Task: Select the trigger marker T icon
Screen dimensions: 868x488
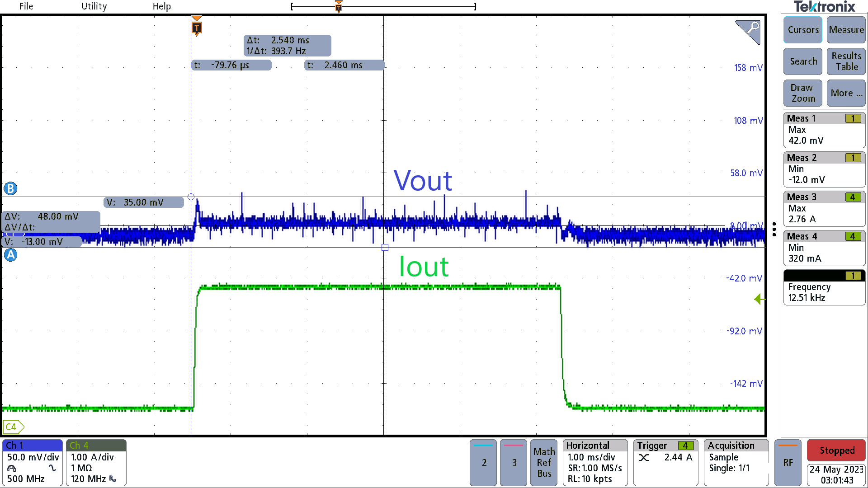Action: click(196, 27)
